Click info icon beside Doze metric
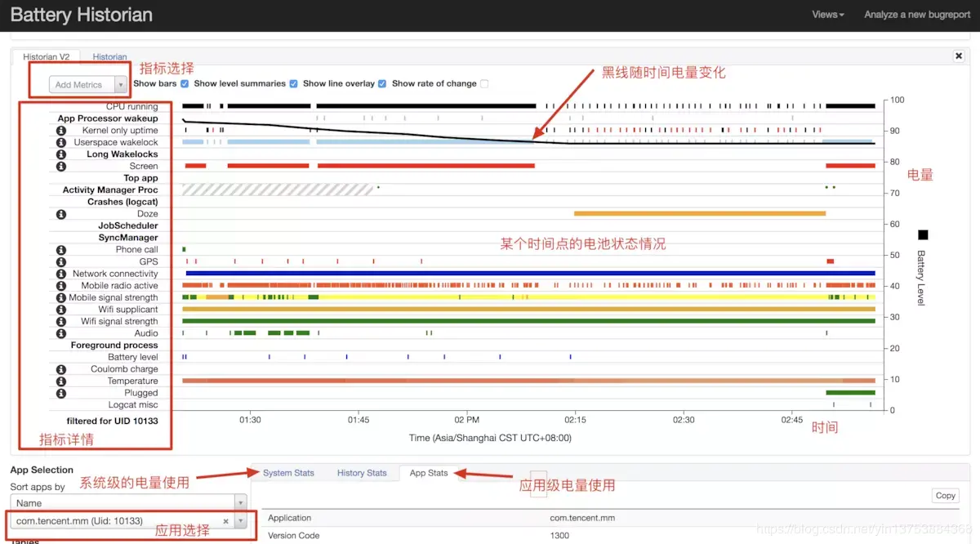 coord(60,214)
